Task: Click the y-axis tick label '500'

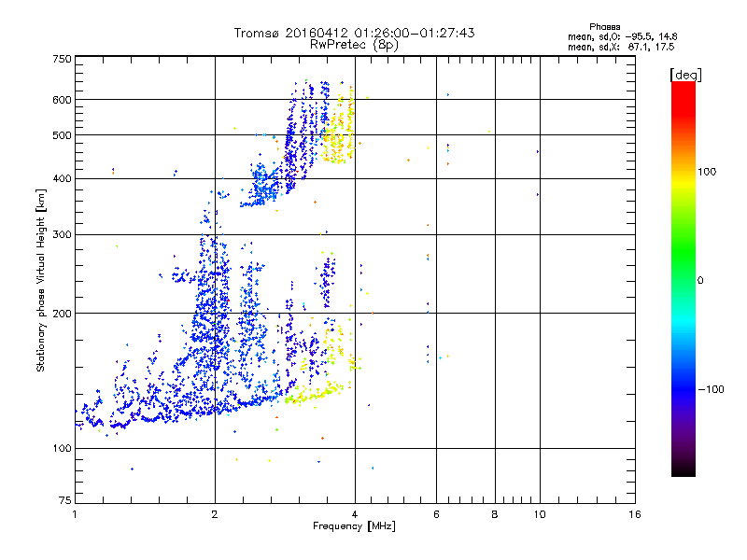Action: [62, 135]
